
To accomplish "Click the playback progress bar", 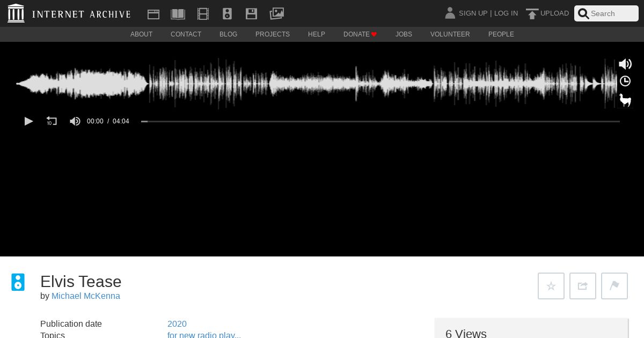I will click(x=380, y=122).
